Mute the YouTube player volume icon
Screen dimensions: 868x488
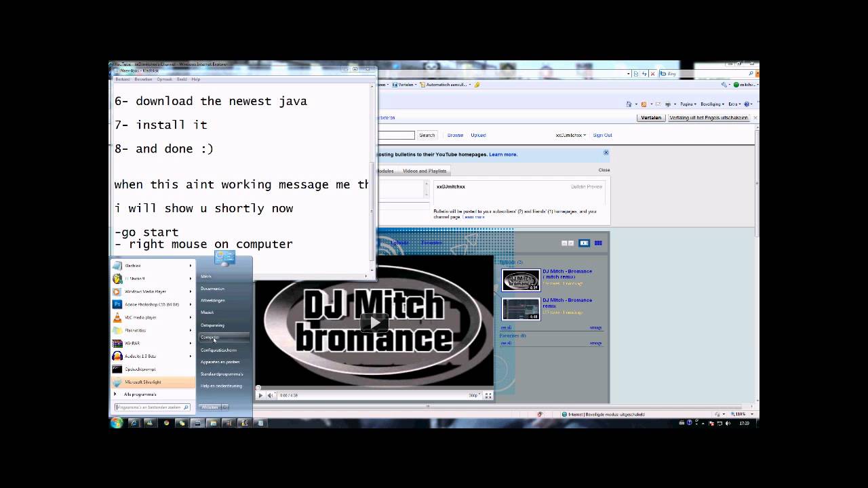(x=270, y=395)
